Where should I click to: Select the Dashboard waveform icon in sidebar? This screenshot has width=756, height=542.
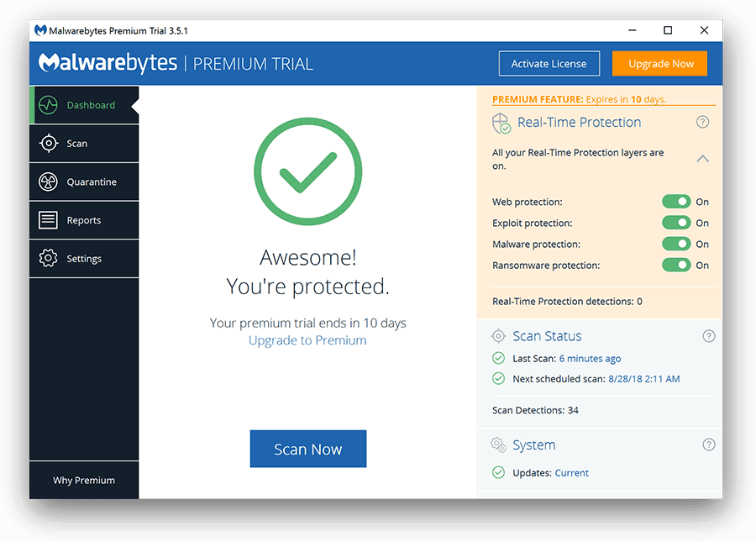coord(49,105)
